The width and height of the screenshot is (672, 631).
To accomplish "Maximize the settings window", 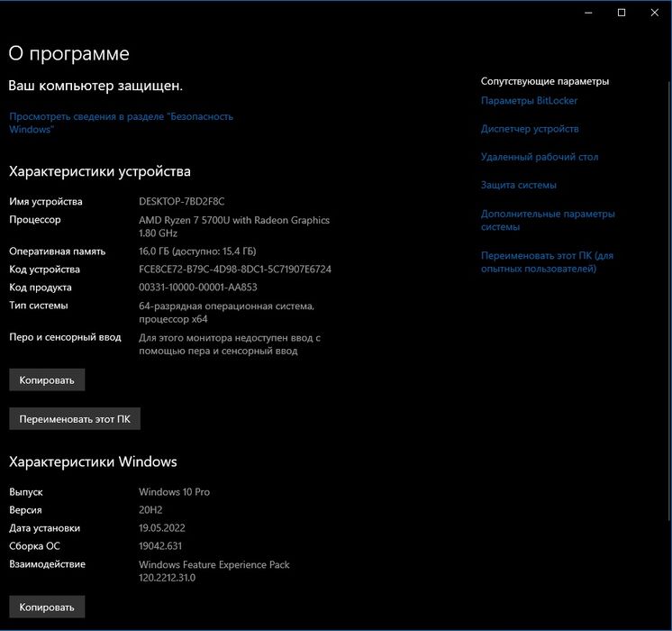I will 622,13.
